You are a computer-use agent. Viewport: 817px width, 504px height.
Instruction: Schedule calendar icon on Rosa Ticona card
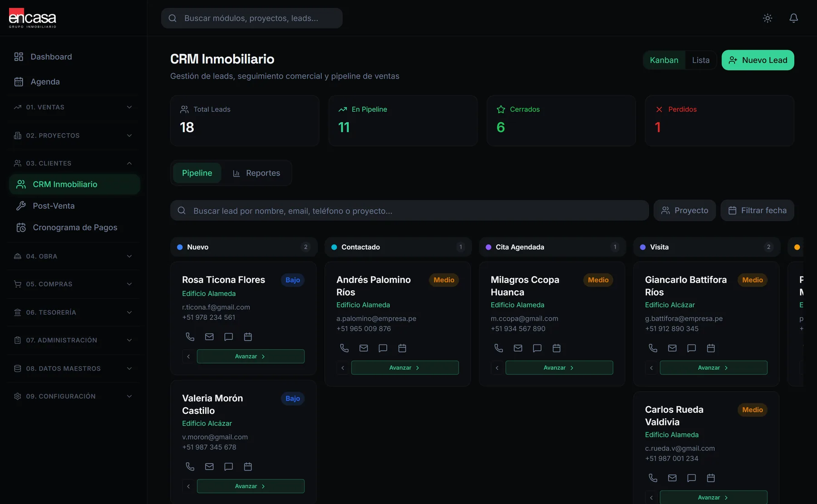[248, 337]
